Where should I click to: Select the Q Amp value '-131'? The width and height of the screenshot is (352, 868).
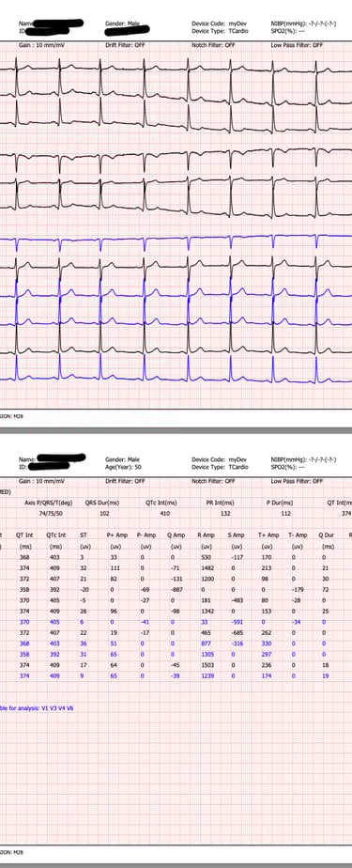tap(177, 578)
